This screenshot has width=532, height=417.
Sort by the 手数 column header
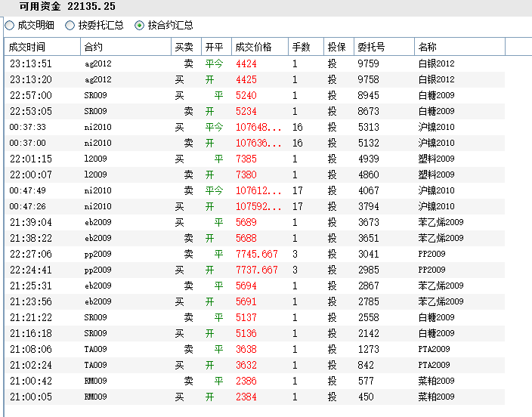click(x=306, y=47)
